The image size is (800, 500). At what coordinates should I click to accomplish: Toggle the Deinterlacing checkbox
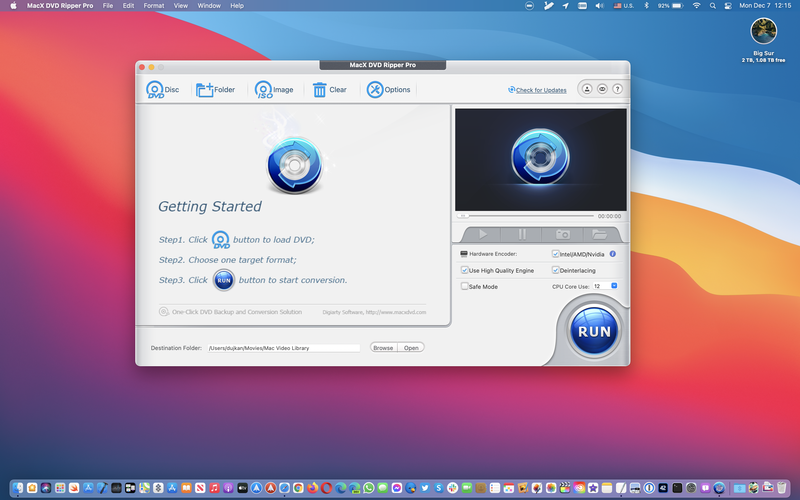(x=555, y=270)
